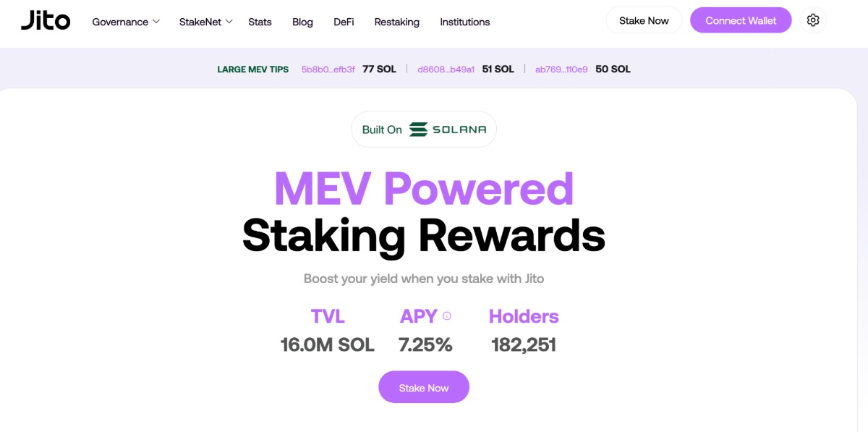
Task: Go to the Blog menu item
Action: [302, 22]
